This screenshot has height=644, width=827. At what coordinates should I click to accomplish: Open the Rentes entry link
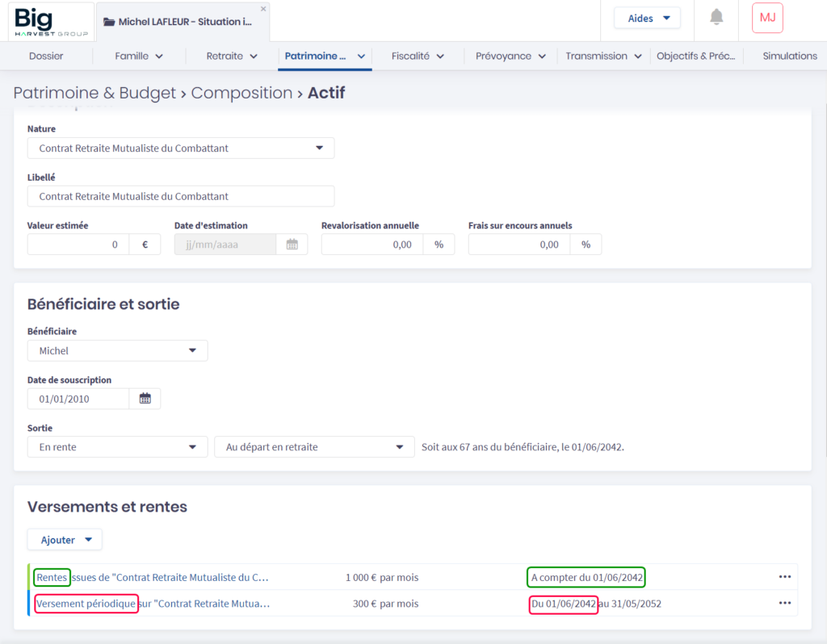pyautogui.click(x=52, y=578)
